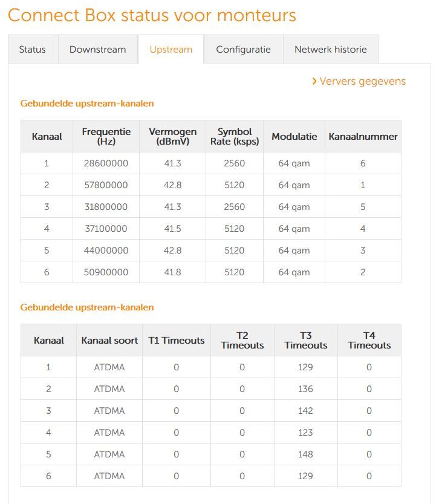Click the Kanaalnummer column header

click(x=363, y=136)
